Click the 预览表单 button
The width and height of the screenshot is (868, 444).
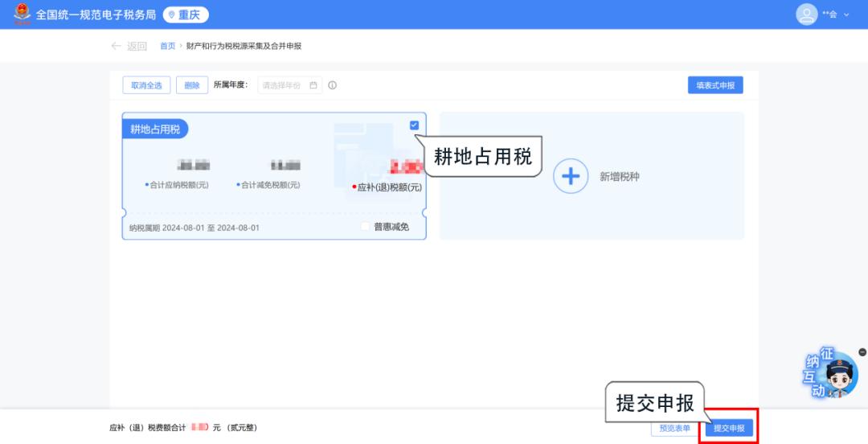(x=674, y=428)
